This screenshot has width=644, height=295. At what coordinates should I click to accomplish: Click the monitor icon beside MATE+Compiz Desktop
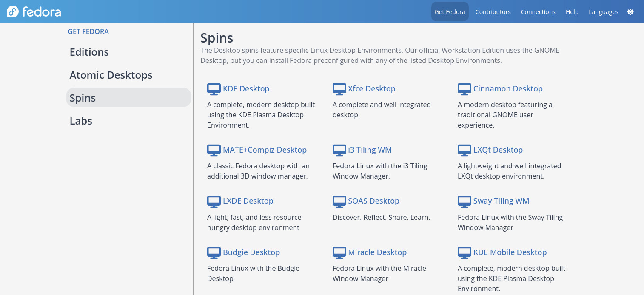click(x=214, y=150)
